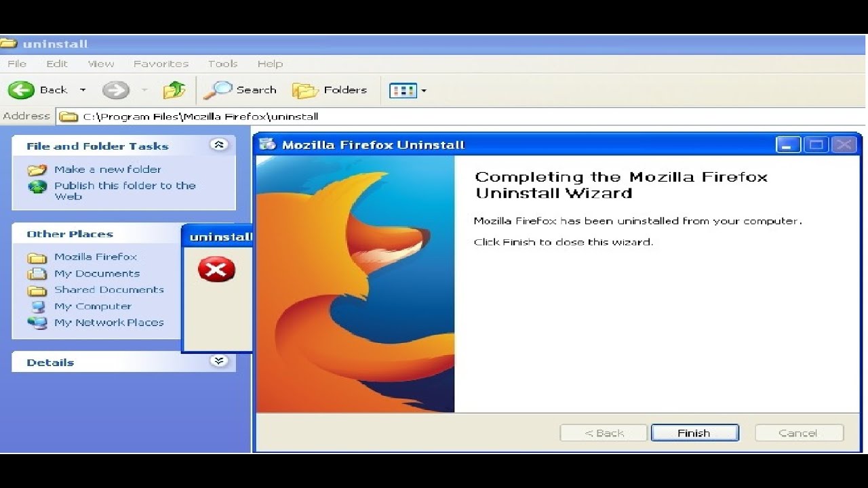The width and height of the screenshot is (868, 488).
Task: Open Back button history dropdown arrow
Action: pos(83,90)
